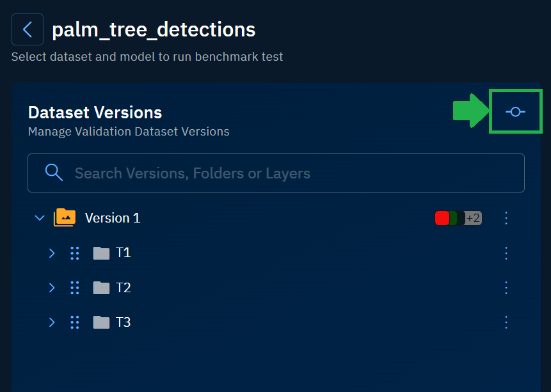Screen dimensions: 551x392
Task: Click the search magnifier icon
Action: click(x=54, y=173)
